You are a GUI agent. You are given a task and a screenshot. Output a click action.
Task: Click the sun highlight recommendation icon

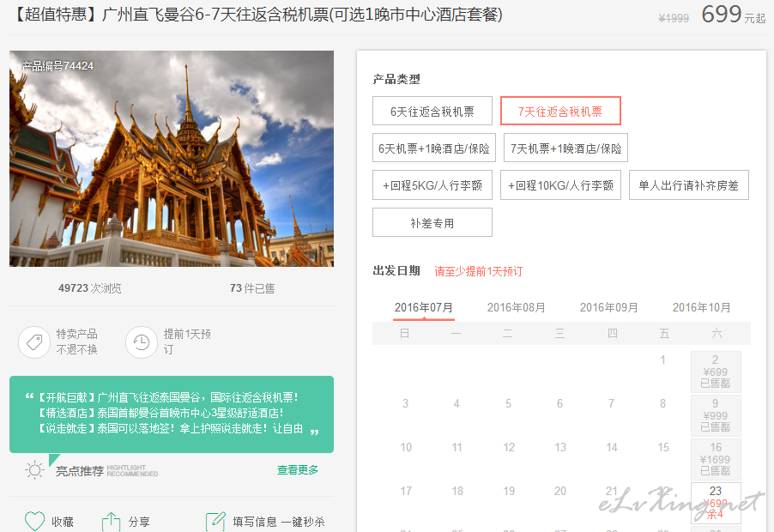34,470
